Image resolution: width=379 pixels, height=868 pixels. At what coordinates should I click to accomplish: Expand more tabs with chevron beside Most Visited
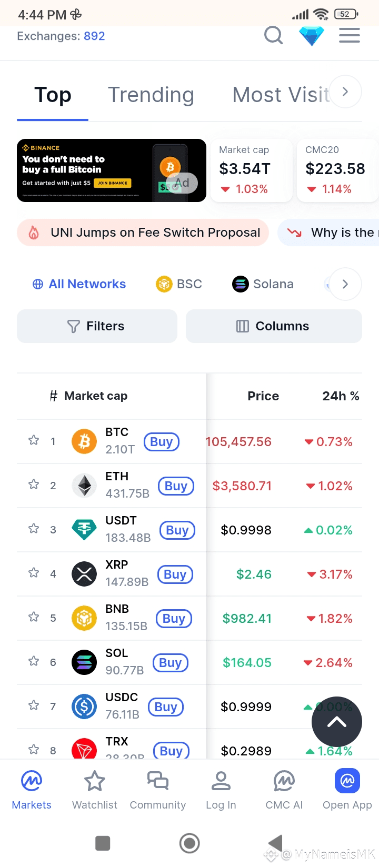click(x=345, y=92)
